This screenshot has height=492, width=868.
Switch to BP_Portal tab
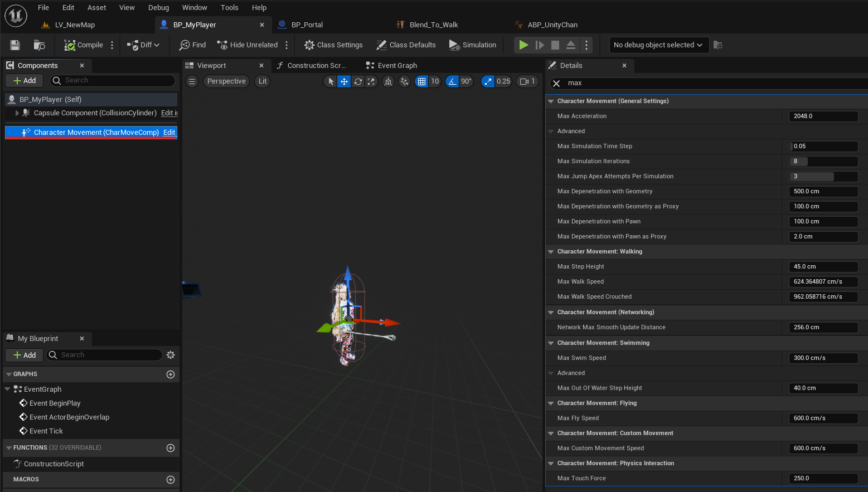tap(307, 25)
